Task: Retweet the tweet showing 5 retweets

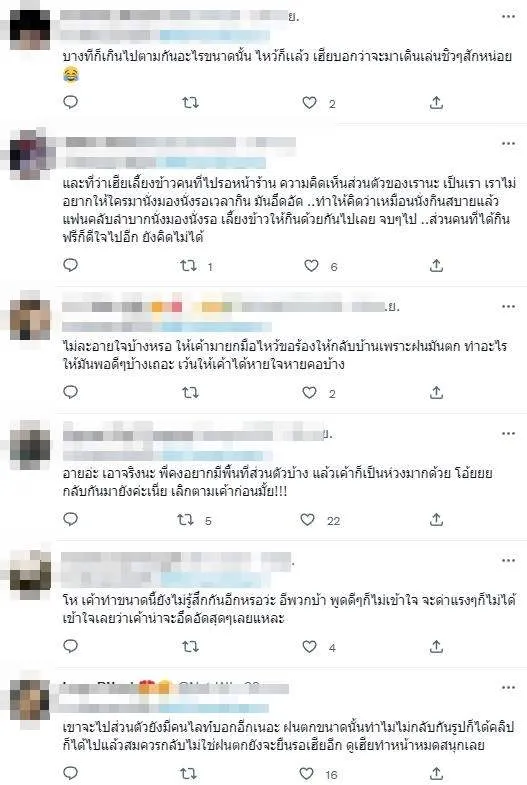Action: 186,520
